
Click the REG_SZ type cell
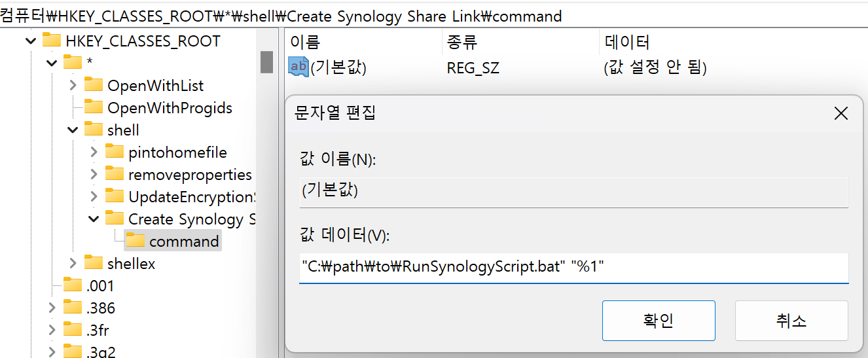pyautogui.click(x=473, y=67)
